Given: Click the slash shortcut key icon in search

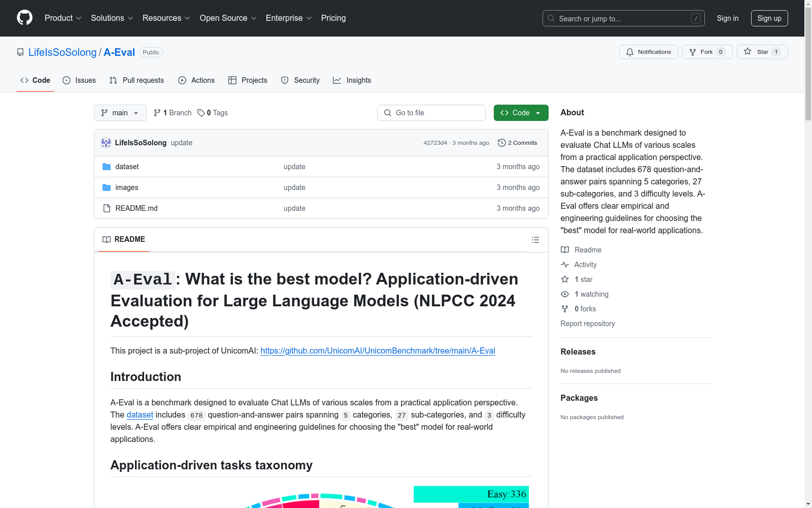Looking at the screenshot, I should click(x=696, y=18).
